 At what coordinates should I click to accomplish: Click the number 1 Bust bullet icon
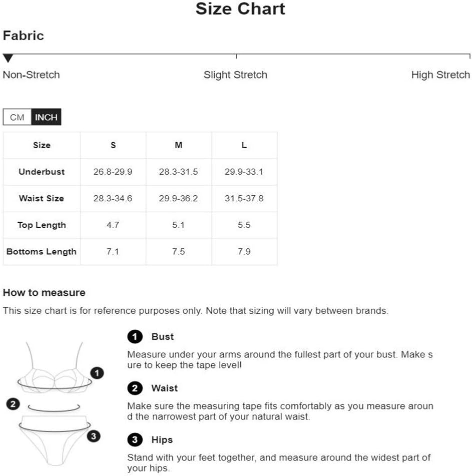click(135, 337)
